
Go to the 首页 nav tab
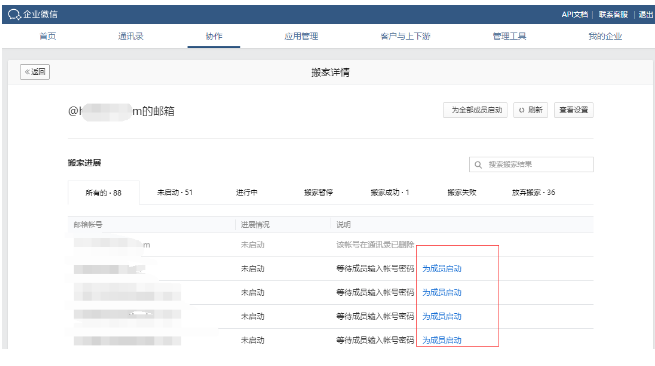pos(48,36)
